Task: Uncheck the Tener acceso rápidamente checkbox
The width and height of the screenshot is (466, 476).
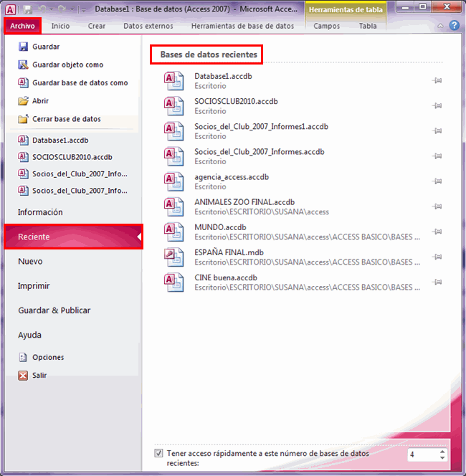Action: [158, 454]
